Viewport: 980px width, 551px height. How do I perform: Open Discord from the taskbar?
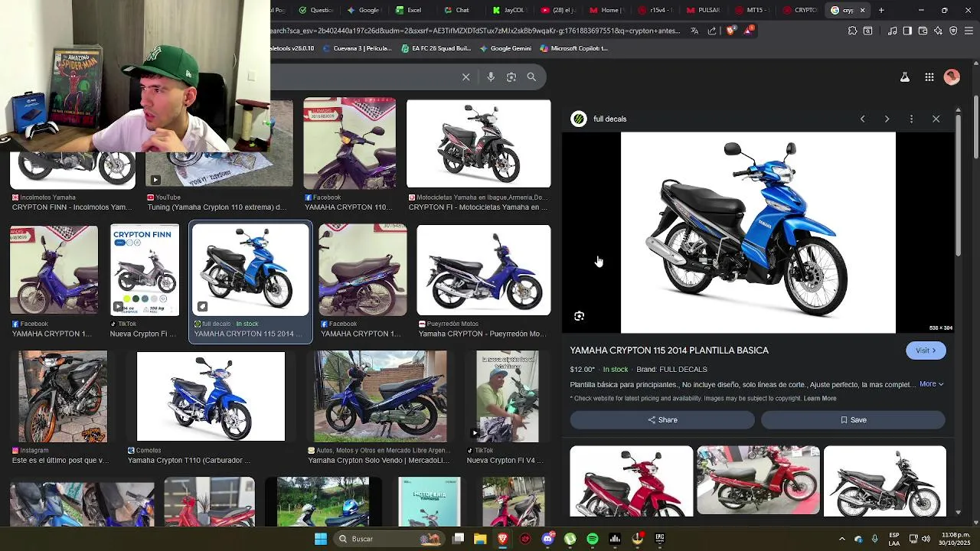pyautogui.click(x=547, y=539)
